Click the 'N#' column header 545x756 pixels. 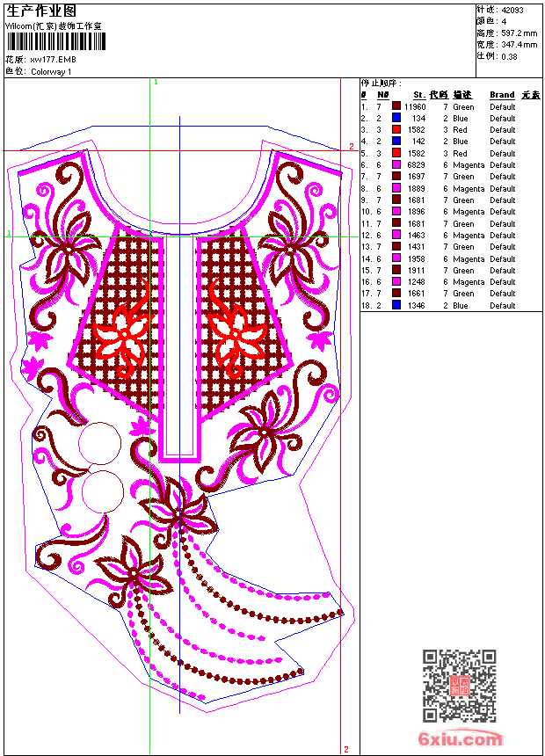click(383, 95)
